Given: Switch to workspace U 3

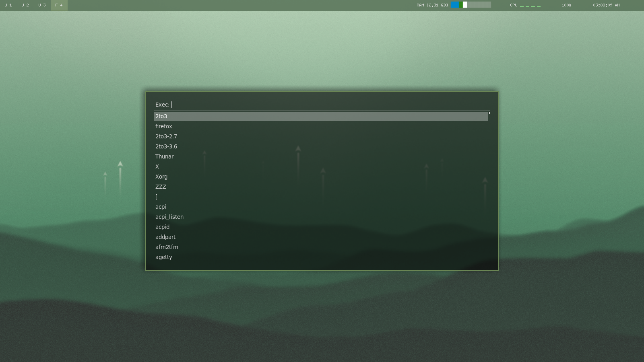Looking at the screenshot, I should (42, 5).
